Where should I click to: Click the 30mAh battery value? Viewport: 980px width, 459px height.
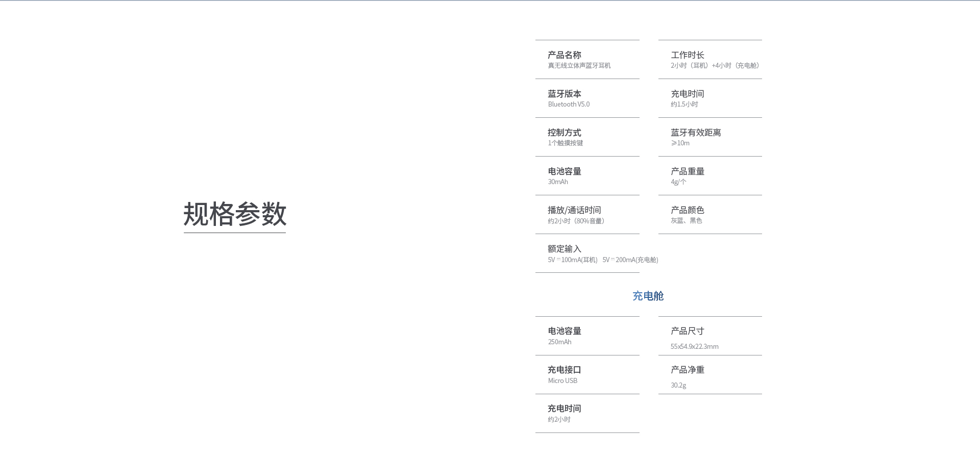coord(558,182)
